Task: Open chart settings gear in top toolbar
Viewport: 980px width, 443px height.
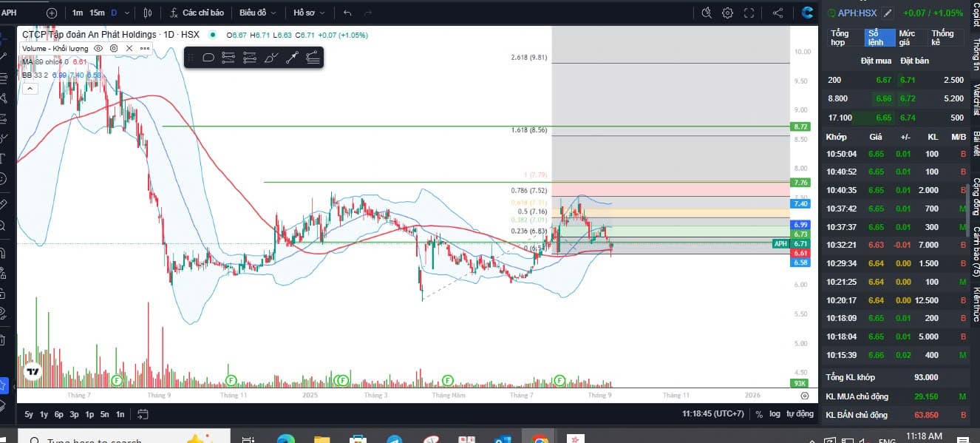Action: click(x=727, y=13)
